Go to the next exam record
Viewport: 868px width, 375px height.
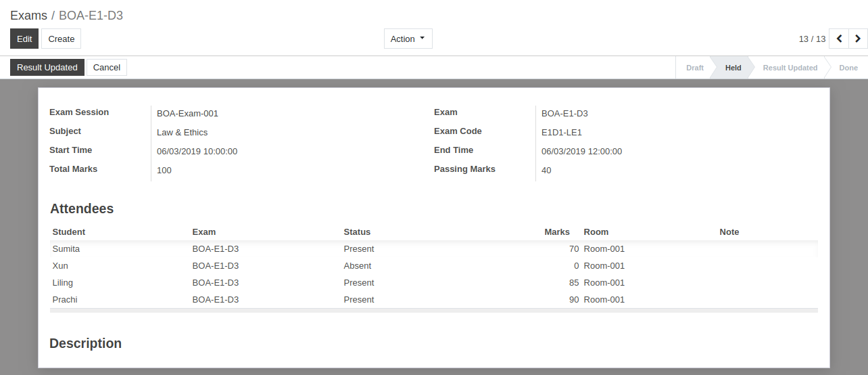(x=858, y=39)
